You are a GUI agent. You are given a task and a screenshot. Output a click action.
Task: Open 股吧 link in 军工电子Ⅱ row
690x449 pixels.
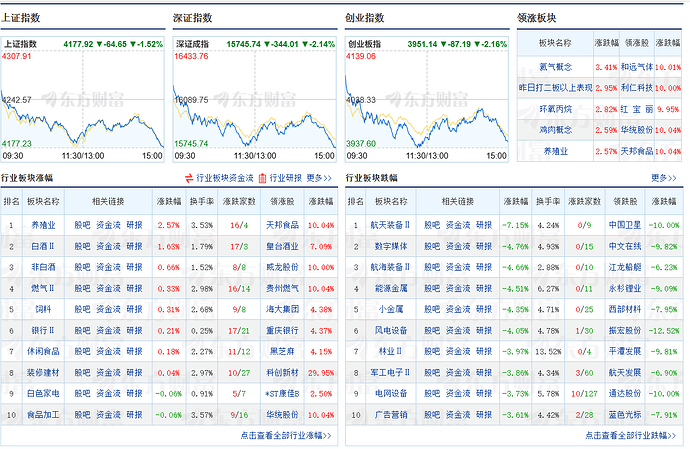(432, 372)
